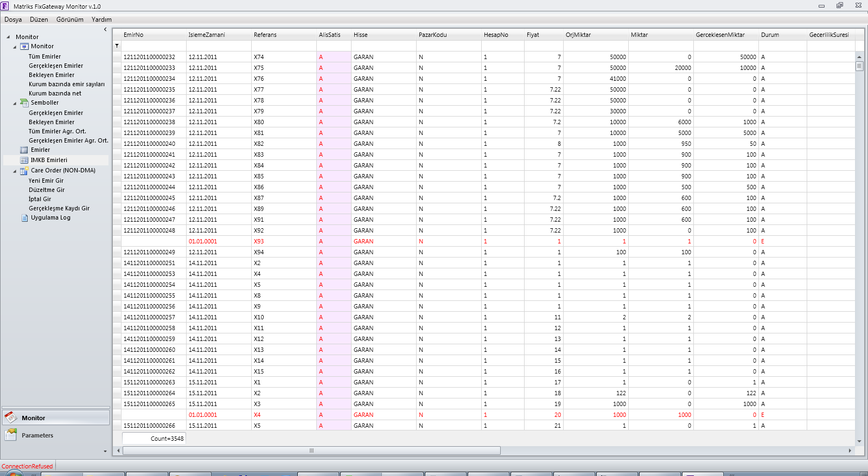Sort by Referans column header
Screen dimensions: 868x476
tap(284, 35)
